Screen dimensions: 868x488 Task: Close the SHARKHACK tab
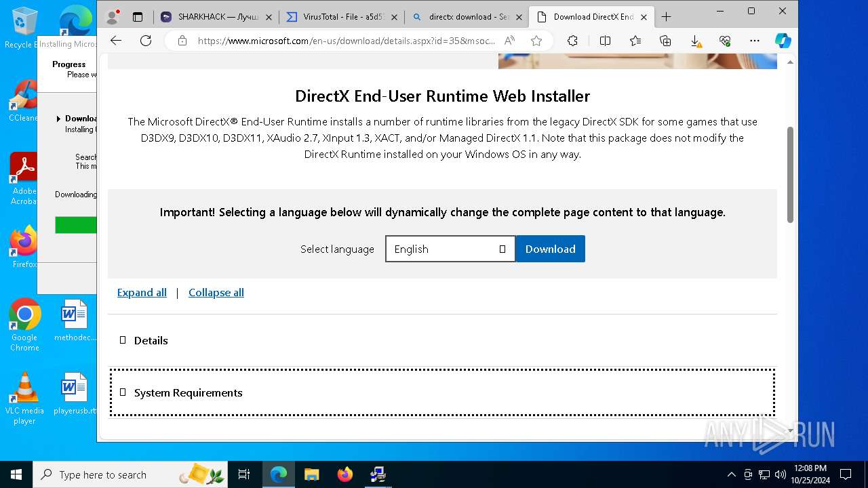pyautogui.click(x=269, y=17)
